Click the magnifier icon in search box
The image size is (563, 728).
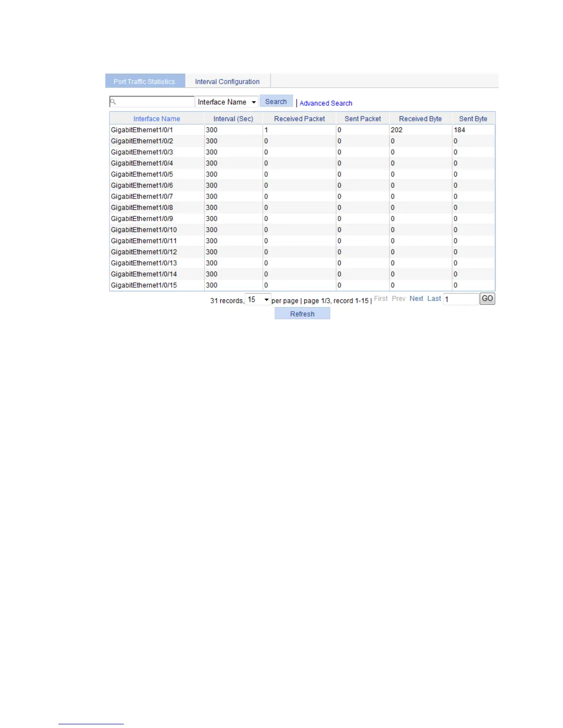[113, 102]
